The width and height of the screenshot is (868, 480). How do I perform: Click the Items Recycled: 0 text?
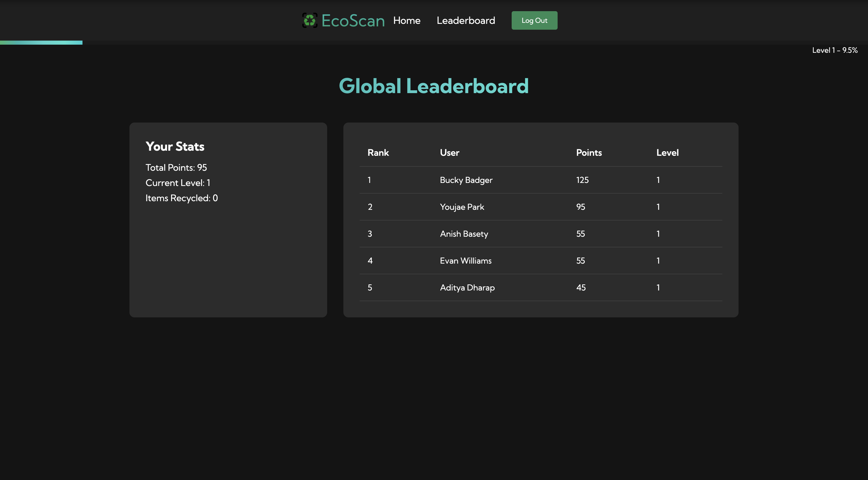coord(181,198)
